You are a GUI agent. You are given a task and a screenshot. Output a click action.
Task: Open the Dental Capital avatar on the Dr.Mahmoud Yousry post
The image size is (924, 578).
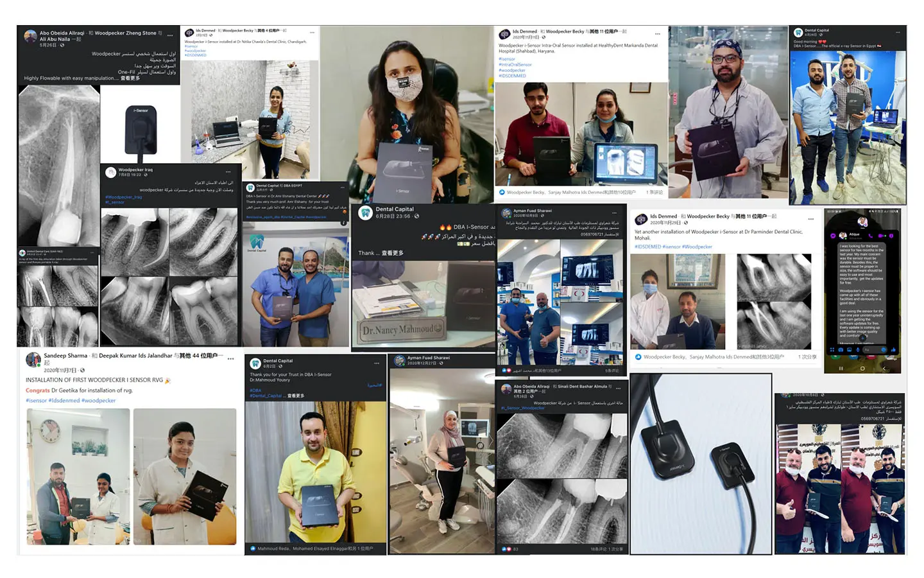[255, 363]
